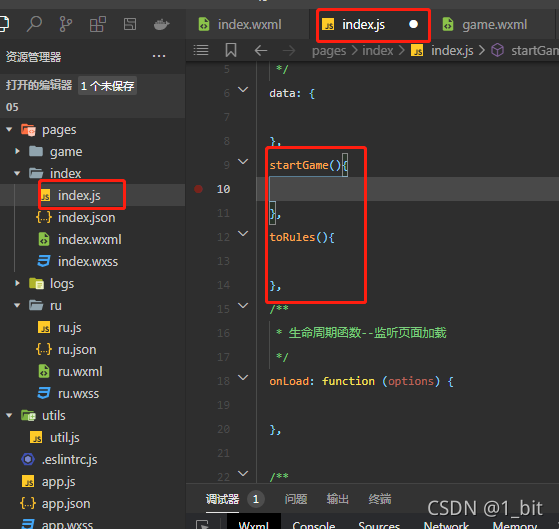Open the search icon in the sidebar

point(34,24)
